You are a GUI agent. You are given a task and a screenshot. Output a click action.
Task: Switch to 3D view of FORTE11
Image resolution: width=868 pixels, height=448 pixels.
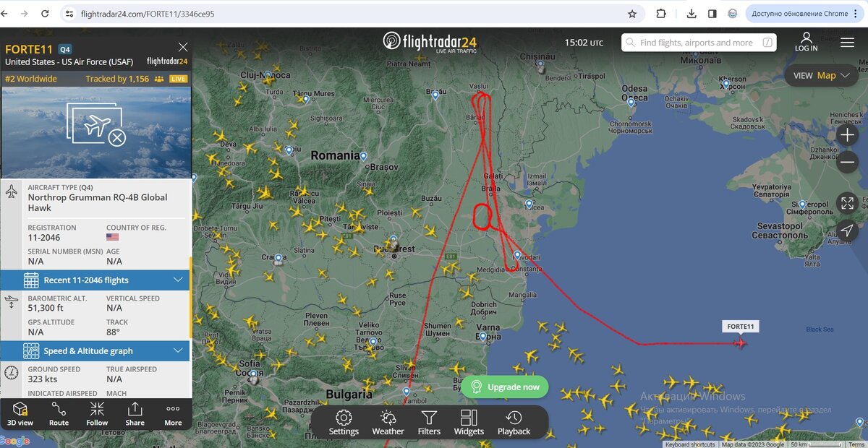pyautogui.click(x=20, y=414)
